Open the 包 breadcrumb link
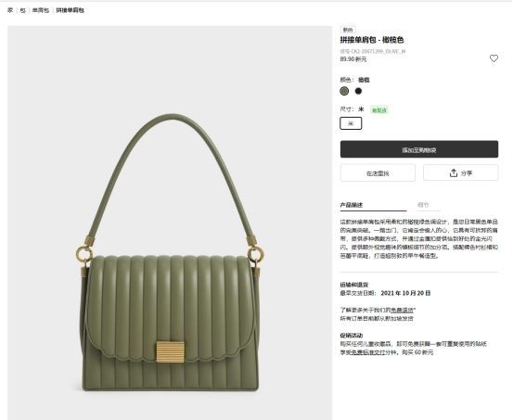 [22, 10]
